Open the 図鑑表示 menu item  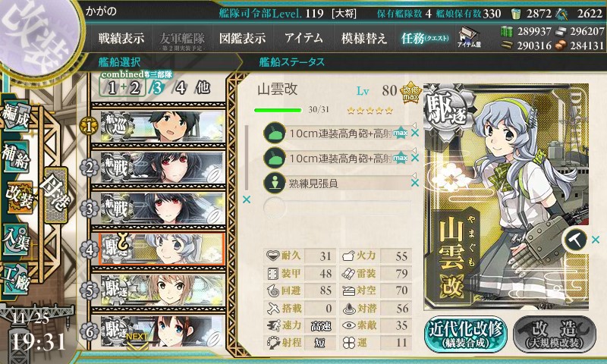[242, 38]
